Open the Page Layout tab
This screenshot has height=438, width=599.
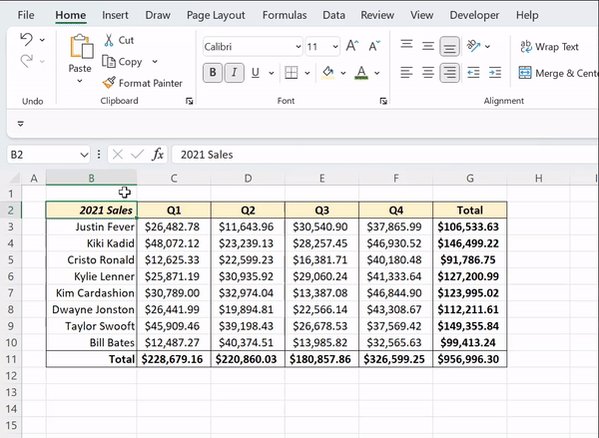pyautogui.click(x=216, y=15)
